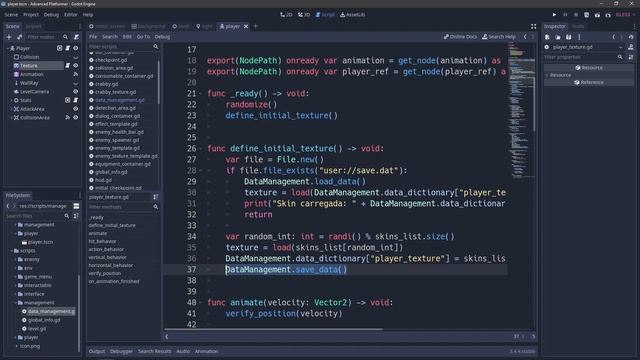Open signals icon on Animation node
This screenshot has width=640, height=360.
(76, 74)
